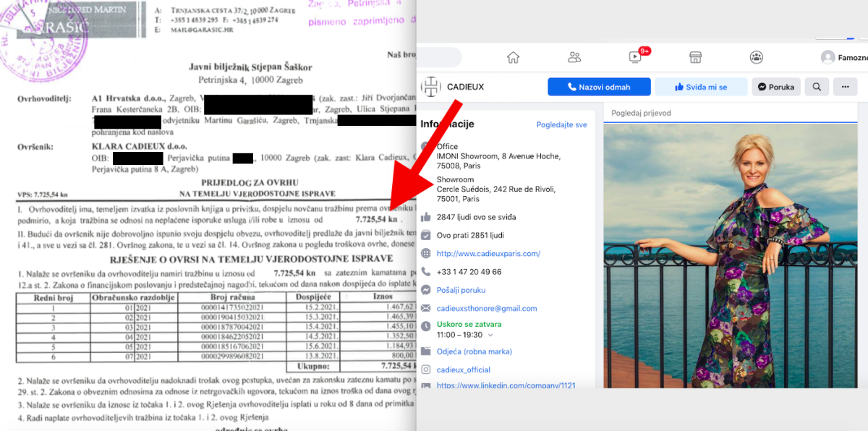
Task: Open the cadieuxparis.com website link
Action: [x=488, y=254]
